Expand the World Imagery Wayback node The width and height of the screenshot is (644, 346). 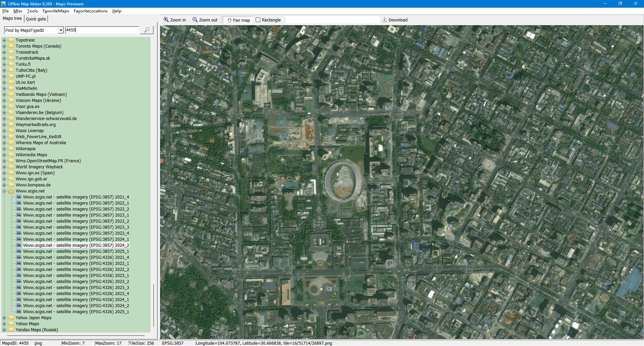coord(4,167)
